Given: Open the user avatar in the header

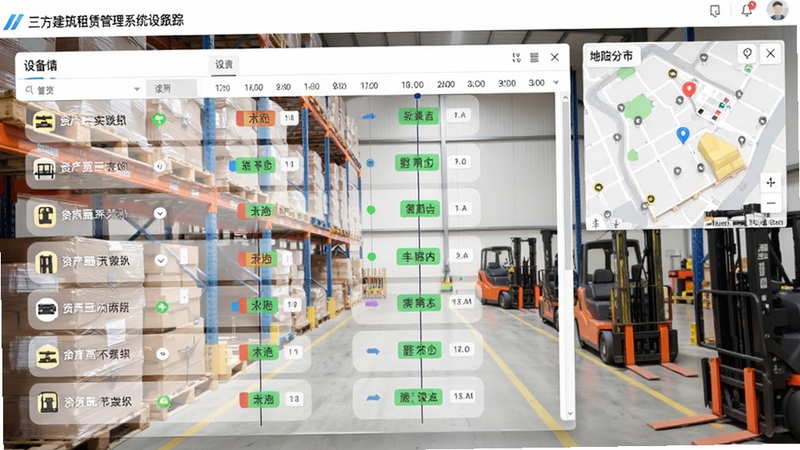Looking at the screenshot, I should pyautogui.click(x=777, y=10).
